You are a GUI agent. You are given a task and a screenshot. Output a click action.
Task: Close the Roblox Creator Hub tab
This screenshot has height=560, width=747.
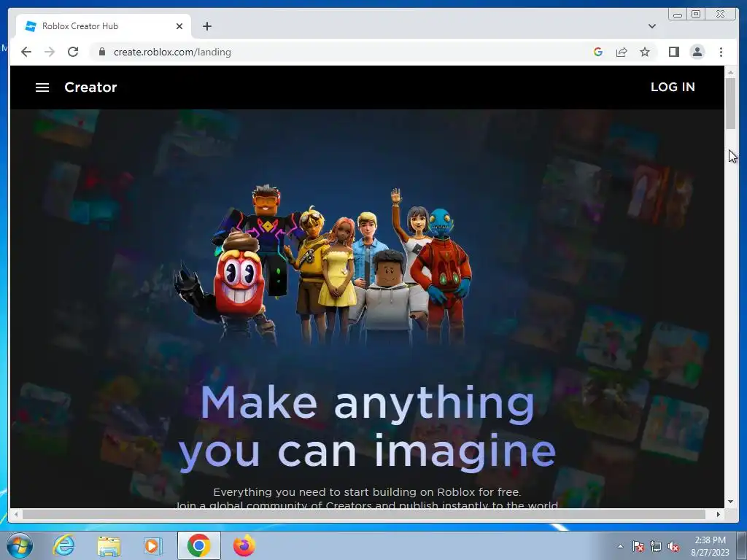pyautogui.click(x=179, y=26)
